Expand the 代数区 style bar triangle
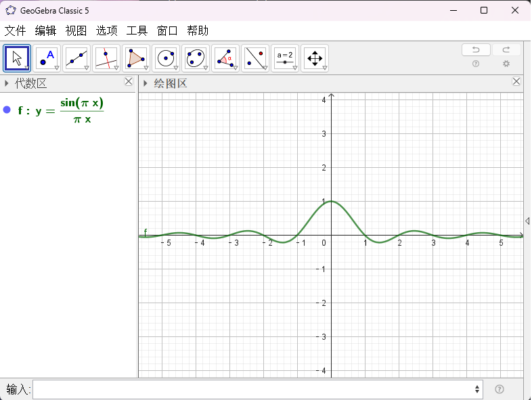The height and width of the screenshot is (400, 532). click(7, 83)
